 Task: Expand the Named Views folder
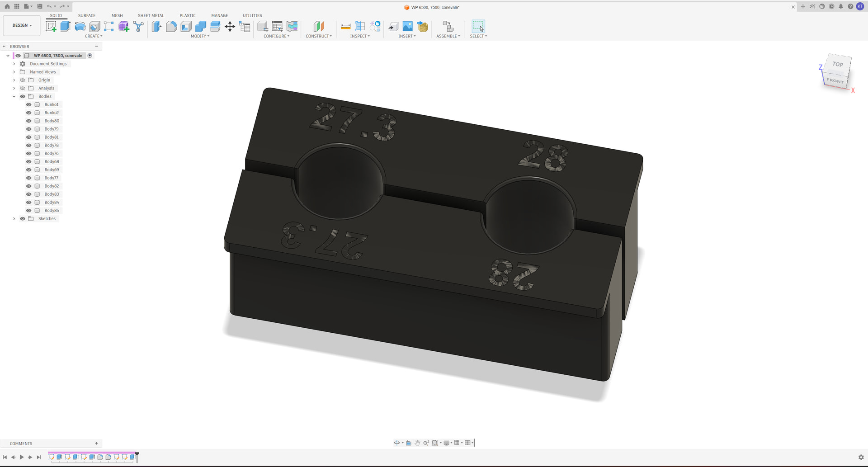(14, 72)
